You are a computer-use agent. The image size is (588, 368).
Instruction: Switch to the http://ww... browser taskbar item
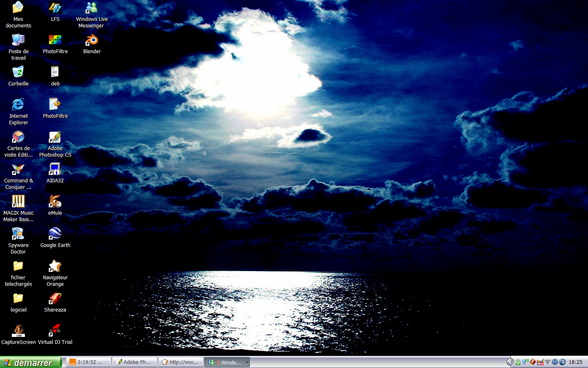[181, 362]
